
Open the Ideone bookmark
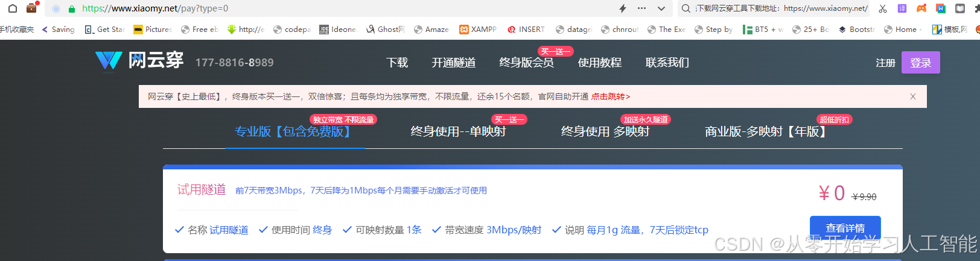click(x=338, y=29)
